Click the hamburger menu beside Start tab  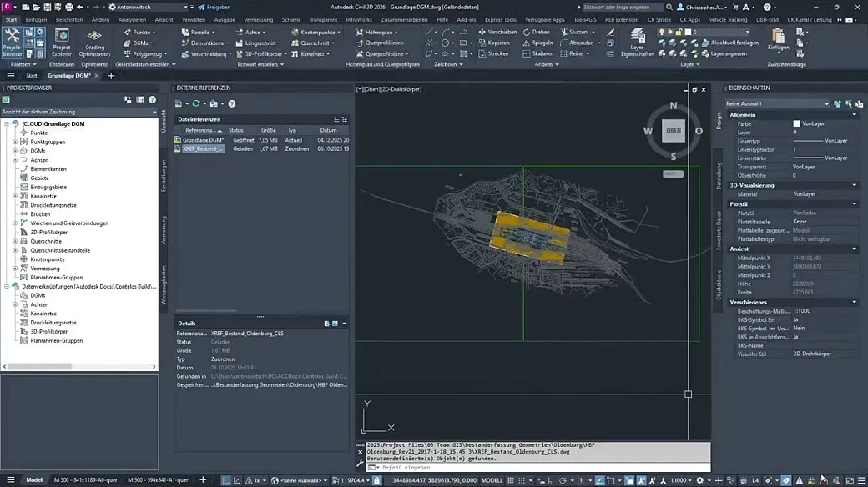pyautogui.click(x=11, y=76)
